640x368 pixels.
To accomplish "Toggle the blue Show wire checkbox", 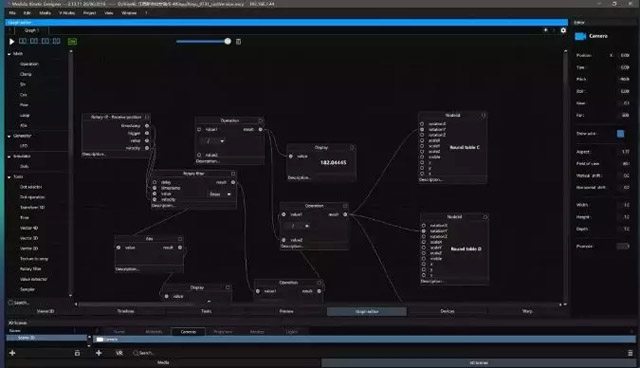I will coord(620,134).
